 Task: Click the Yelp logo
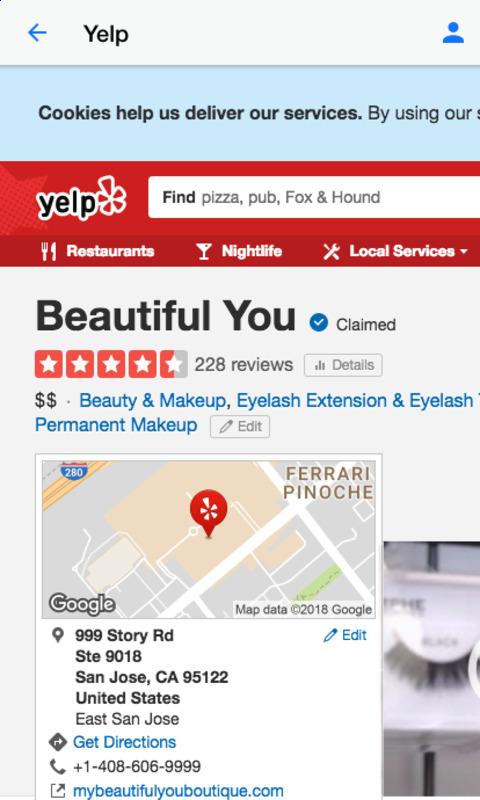(81, 198)
